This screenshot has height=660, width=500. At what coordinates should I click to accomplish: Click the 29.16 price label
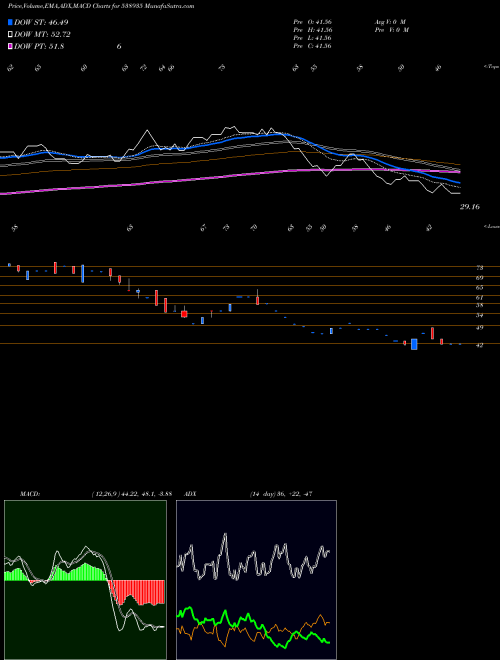click(x=470, y=207)
